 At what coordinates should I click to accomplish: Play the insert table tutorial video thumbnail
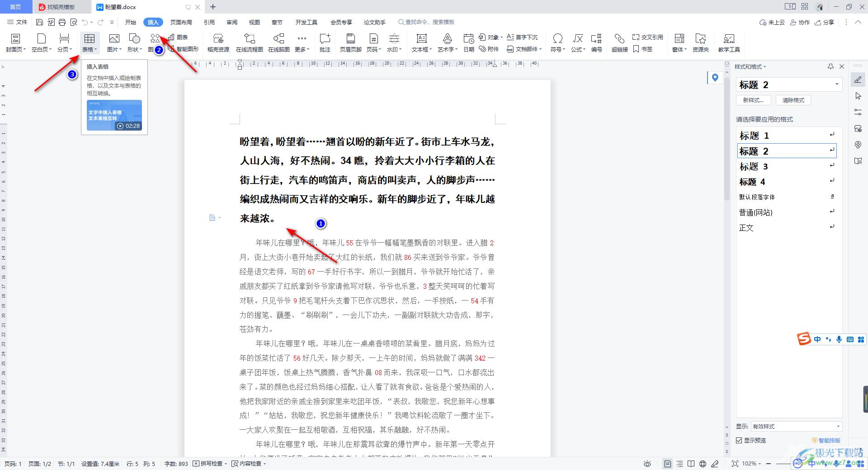point(114,115)
